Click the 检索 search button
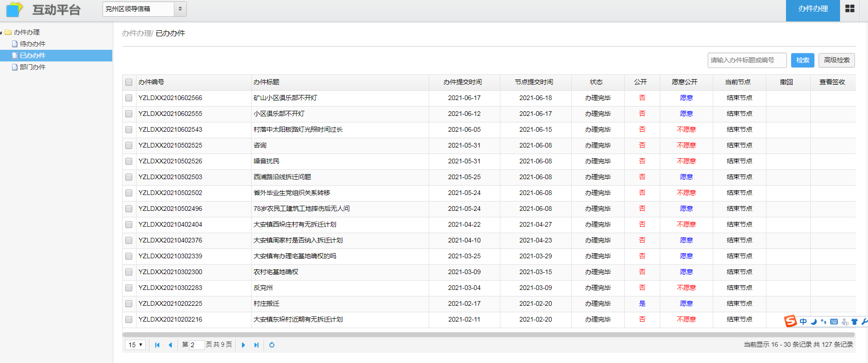The width and height of the screenshot is (868, 363). click(x=802, y=60)
